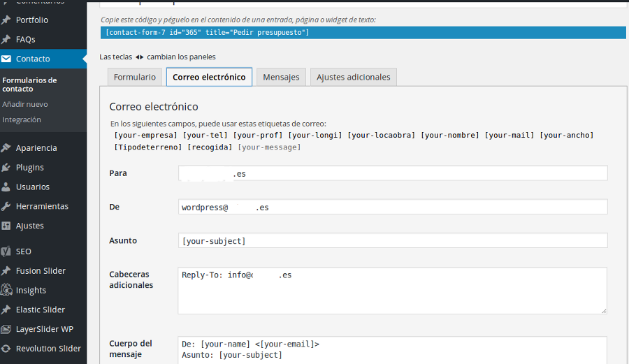
Task: Click the Apariencia brush icon
Action: click(x=6, y=148)
